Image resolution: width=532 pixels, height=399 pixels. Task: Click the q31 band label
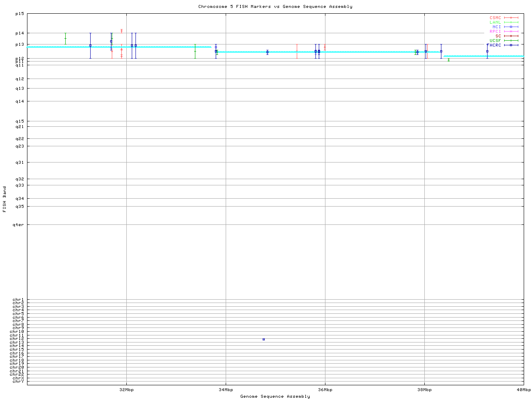20,163
